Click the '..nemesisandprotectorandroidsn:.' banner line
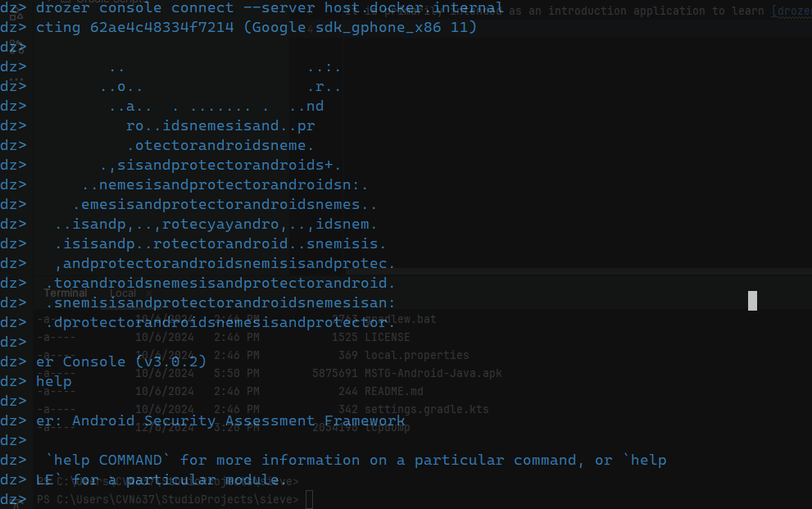The height and width of the screenshot is (509, 812). 225,185
